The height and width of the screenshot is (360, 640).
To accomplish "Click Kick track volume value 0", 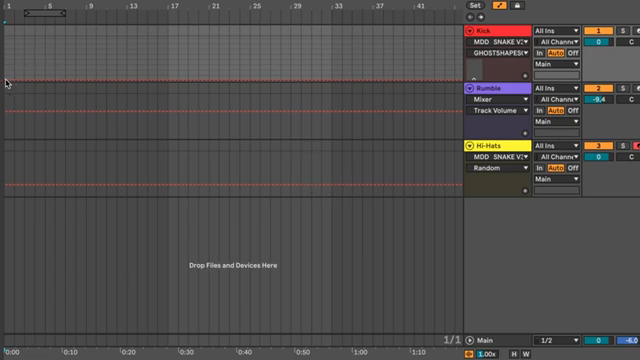I will click(x=598, y=42).
